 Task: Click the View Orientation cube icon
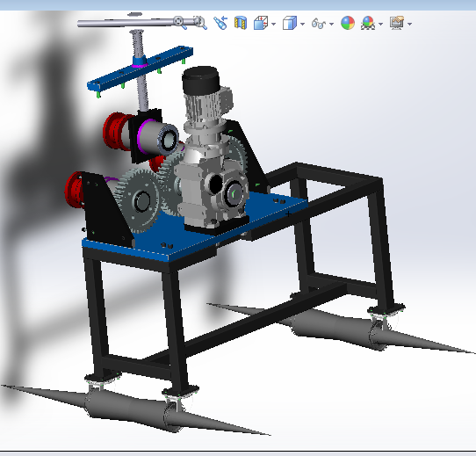pyautogui.click(x=261, y=23)
